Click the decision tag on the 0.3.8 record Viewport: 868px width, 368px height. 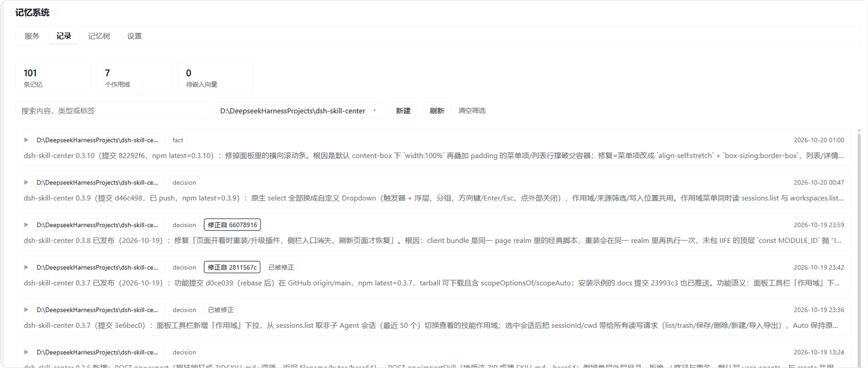(184, 225)
